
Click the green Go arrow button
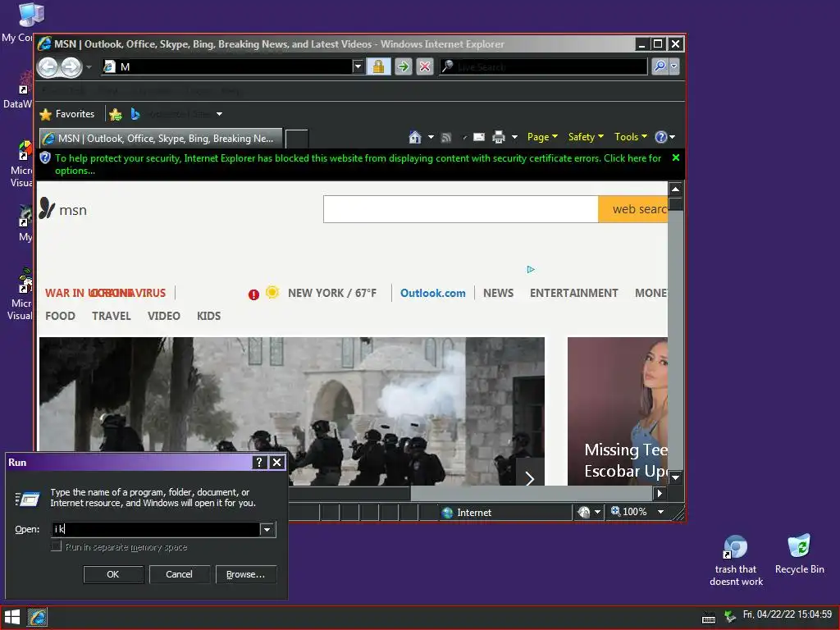404,66
